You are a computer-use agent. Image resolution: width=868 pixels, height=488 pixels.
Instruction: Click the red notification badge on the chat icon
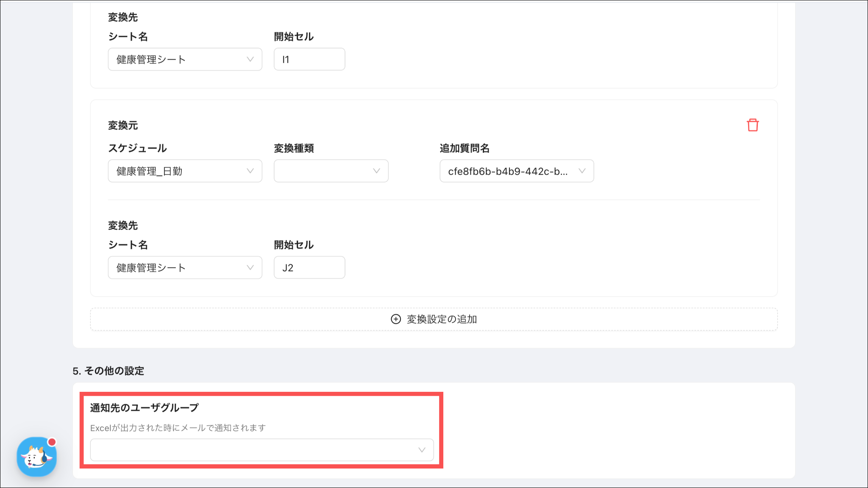click(x=52, y=442)
